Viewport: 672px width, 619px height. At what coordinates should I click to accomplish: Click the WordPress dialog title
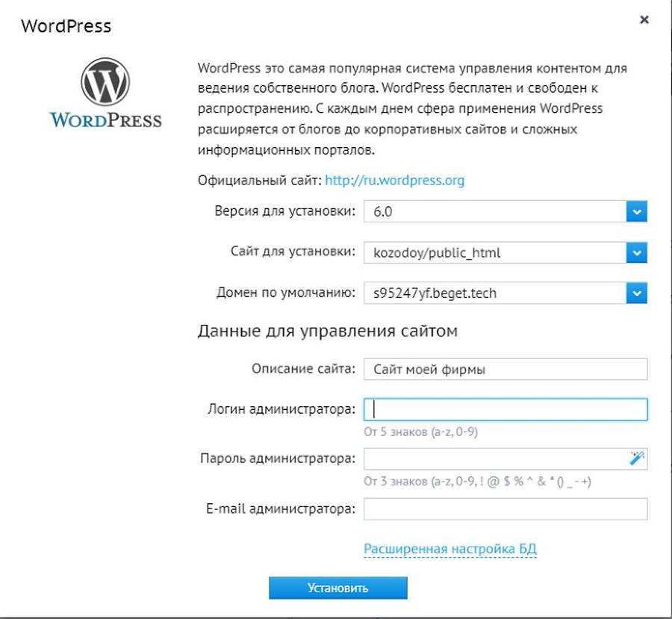pyautogui.click(x=66, y=25)
